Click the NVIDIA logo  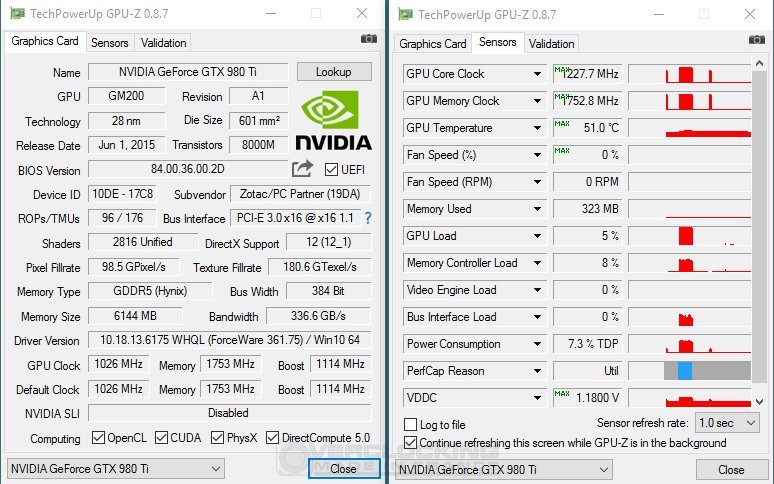[x=334, y=120]
